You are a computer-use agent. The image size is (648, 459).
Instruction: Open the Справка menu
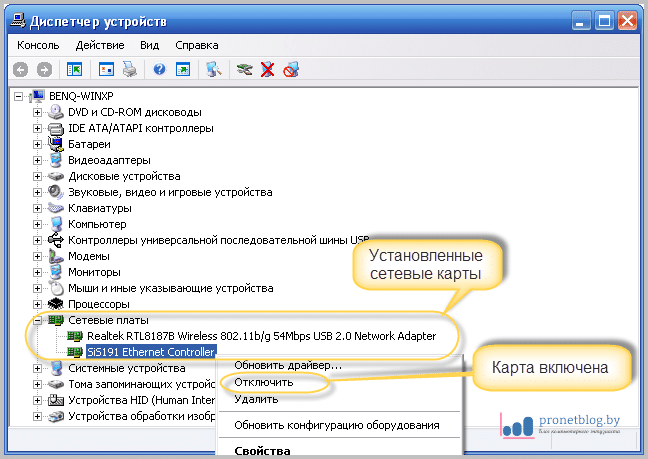[x=196, y=45]
